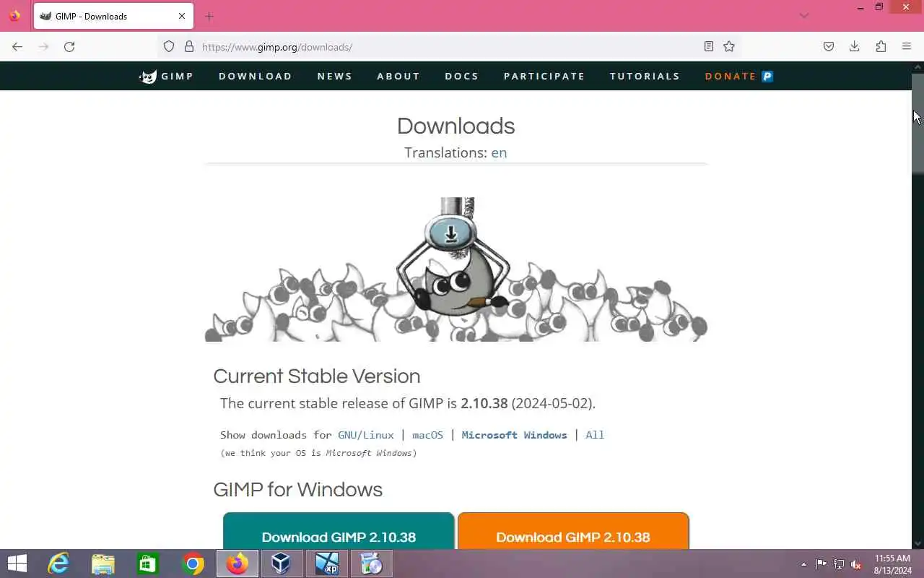The image size is (924, 578).
Task: Open tracking protection shield icon
Action: point(169,47)
